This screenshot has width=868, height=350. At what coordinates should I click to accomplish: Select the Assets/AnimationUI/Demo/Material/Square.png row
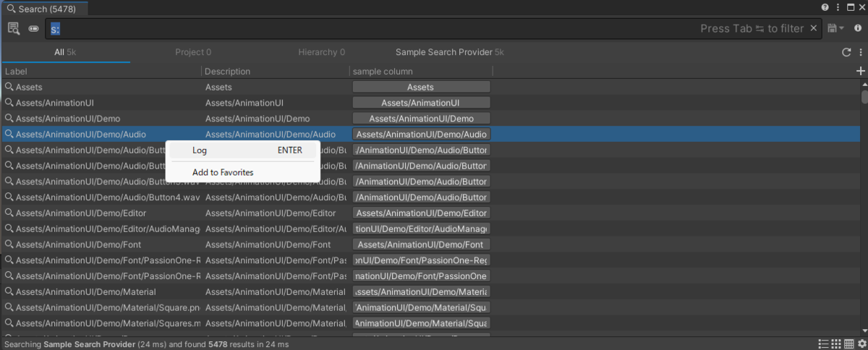click(x=108, y=308)
